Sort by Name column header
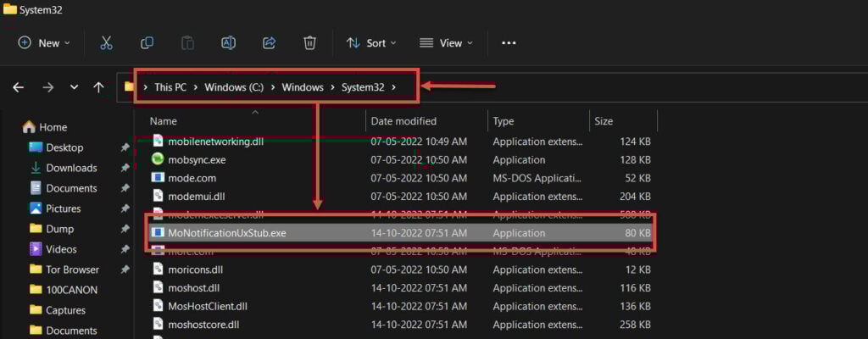The height and width of the screenshot is (339, 868). 164,120
